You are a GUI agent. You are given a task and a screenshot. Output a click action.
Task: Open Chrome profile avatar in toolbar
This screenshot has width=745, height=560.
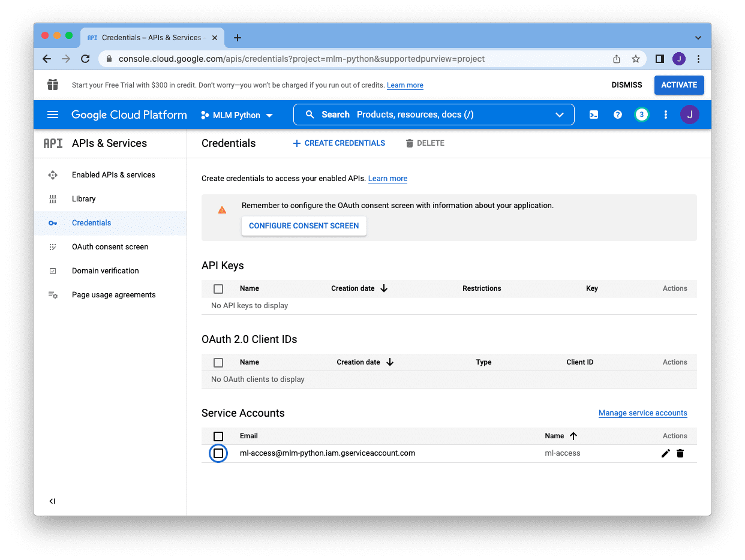679,59
